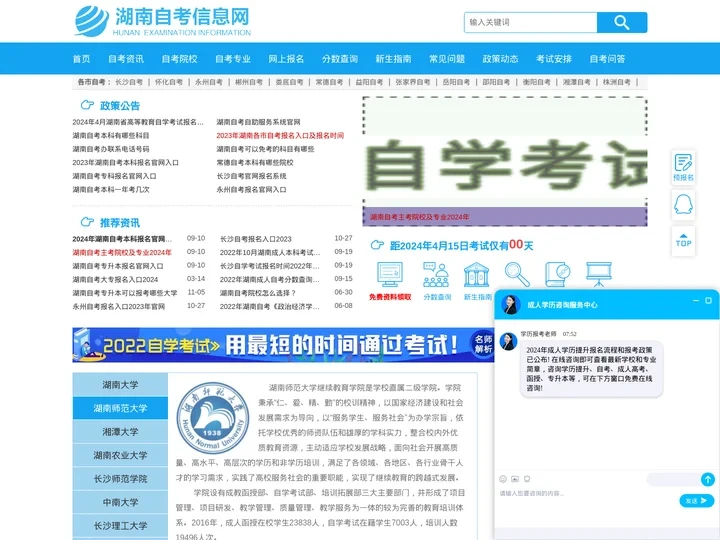Open red link 2023年湖南各市自考报名入口及报名时间

280,135
